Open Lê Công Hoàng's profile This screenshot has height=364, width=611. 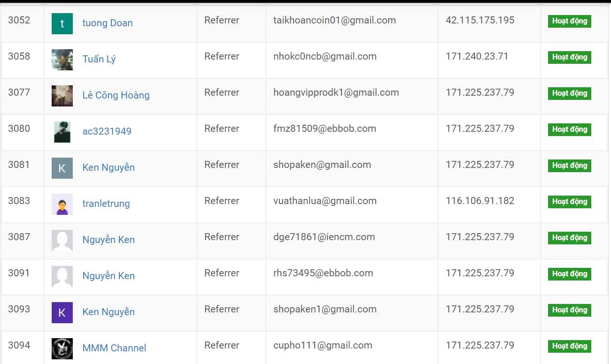(116, 95)
